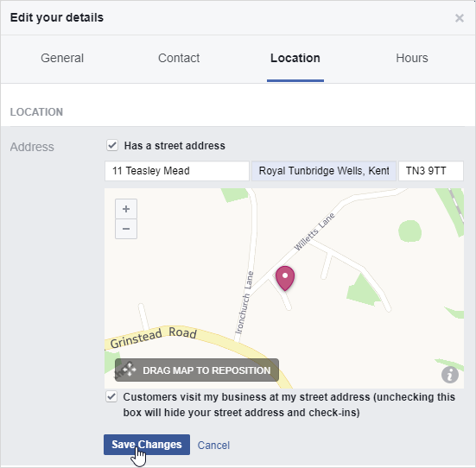Open the map info icon
The image size is (476, 468).
(450, 375)
